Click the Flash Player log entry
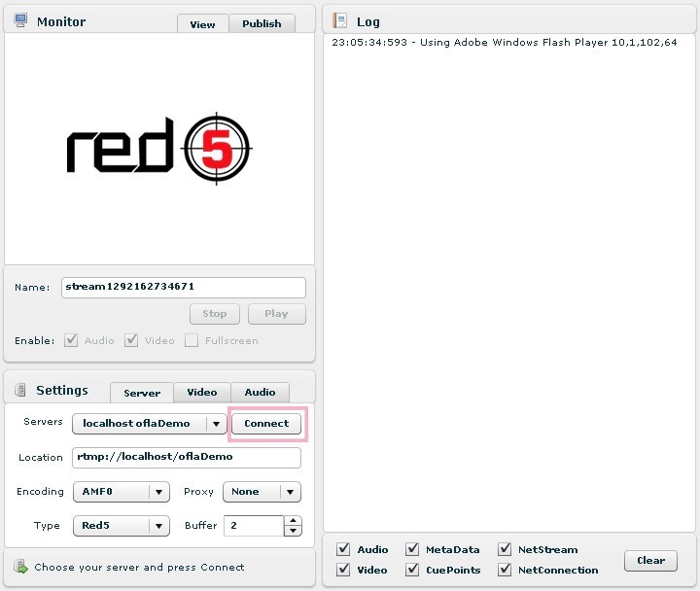This screenshot has width=700, height=591. (505, 43)
